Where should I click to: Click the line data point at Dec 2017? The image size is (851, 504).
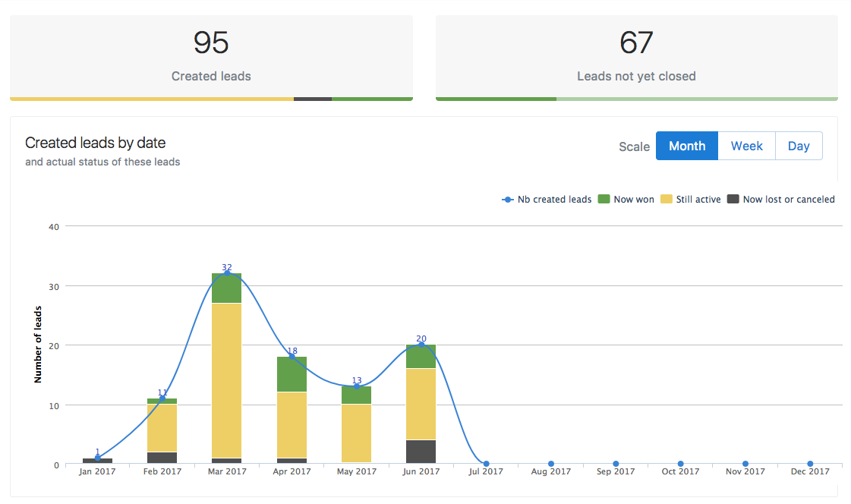coord(810,464)
